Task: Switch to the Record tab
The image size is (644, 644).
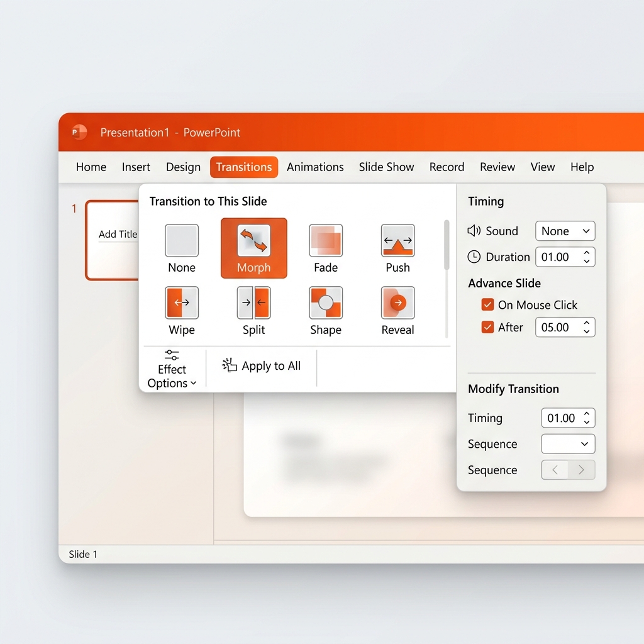Action: (447, 167)
